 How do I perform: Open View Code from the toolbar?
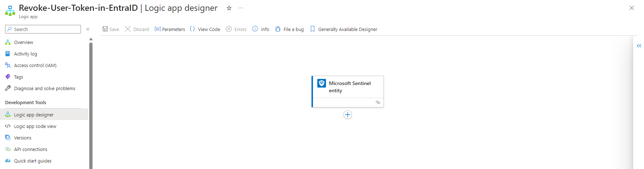click(x=205, y=29)
